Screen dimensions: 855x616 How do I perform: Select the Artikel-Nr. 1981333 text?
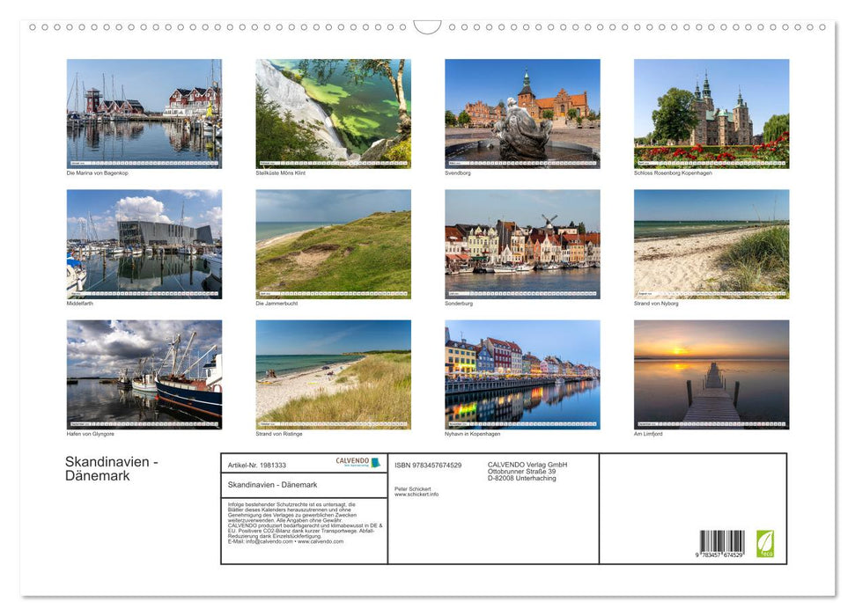[x=256, y=465]
